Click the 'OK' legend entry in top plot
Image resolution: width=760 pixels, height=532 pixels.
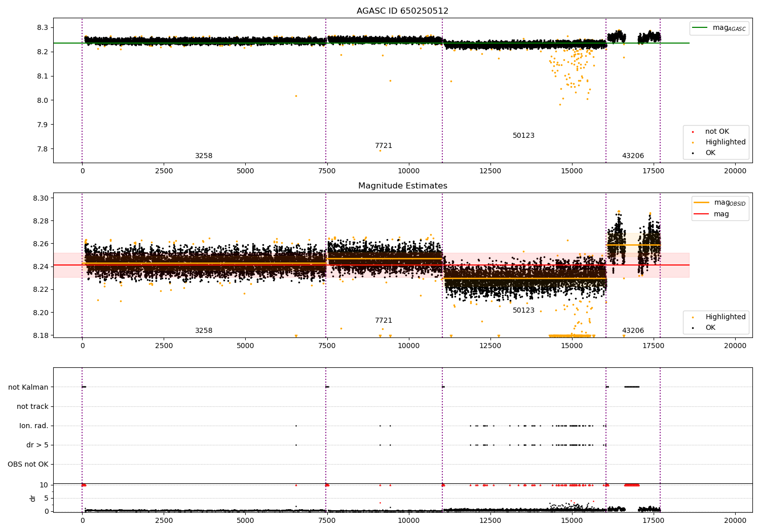710,153
